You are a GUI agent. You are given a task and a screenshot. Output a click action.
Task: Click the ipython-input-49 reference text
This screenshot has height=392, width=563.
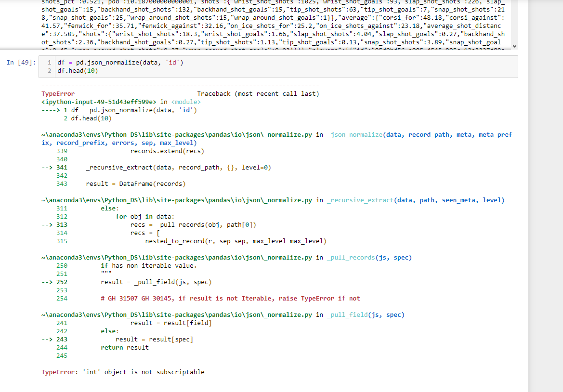tap(99, 102)
